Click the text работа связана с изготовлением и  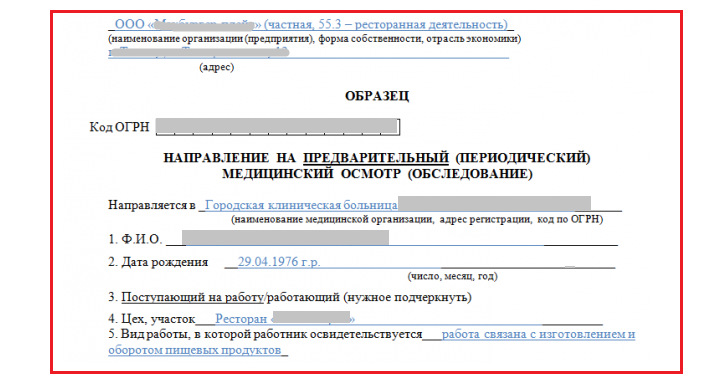point(538,334)
